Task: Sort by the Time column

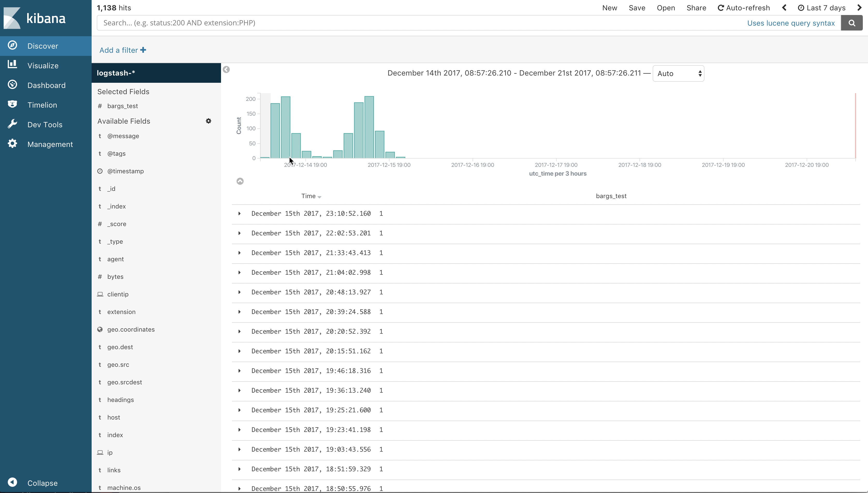Action: (x=310, y=196)
